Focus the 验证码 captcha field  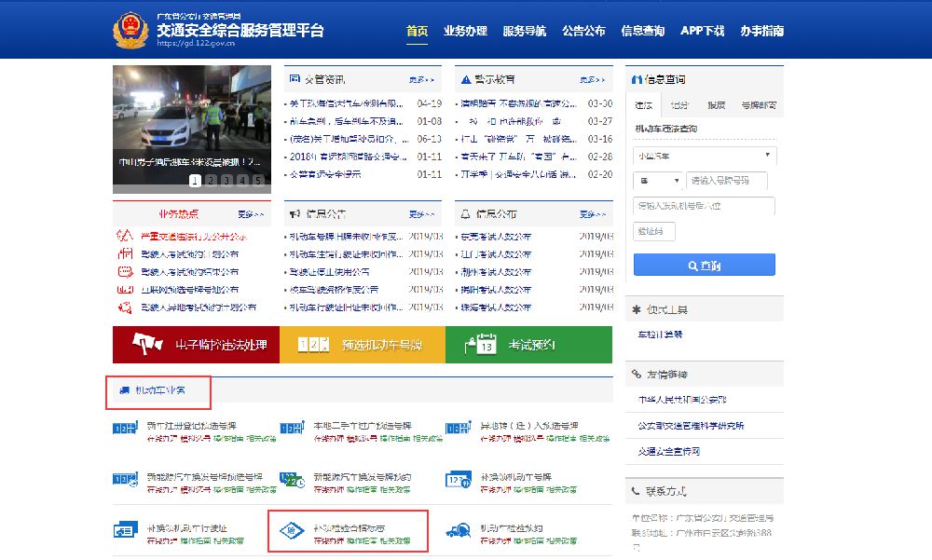[x=654, y=231]
